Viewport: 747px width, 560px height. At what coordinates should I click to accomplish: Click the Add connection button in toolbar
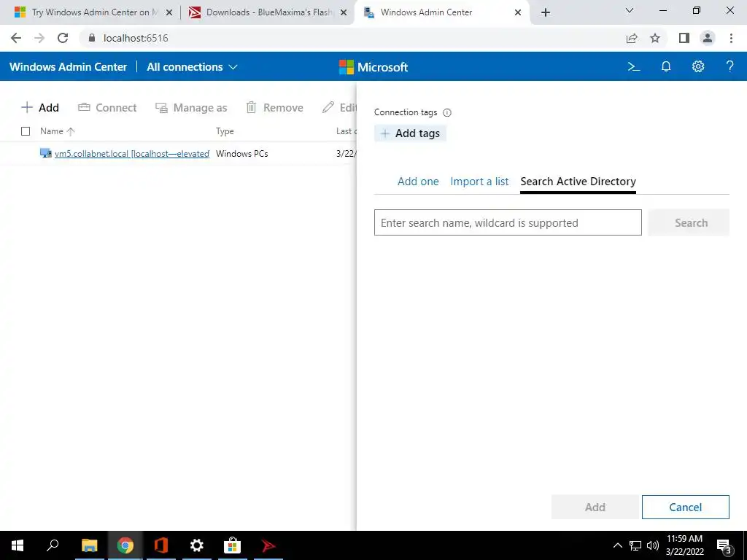coord(40,108)
